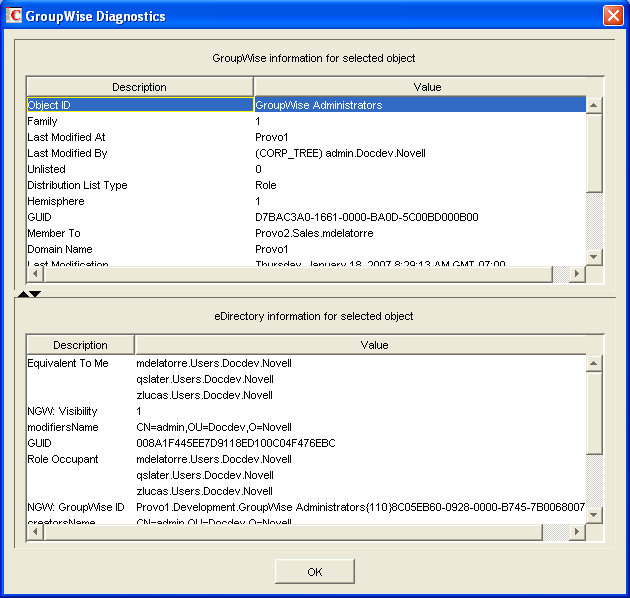This screenshot has height=598, width=630.
Task: Select the Distribution List Type row
Action: (x=306, y=185)
